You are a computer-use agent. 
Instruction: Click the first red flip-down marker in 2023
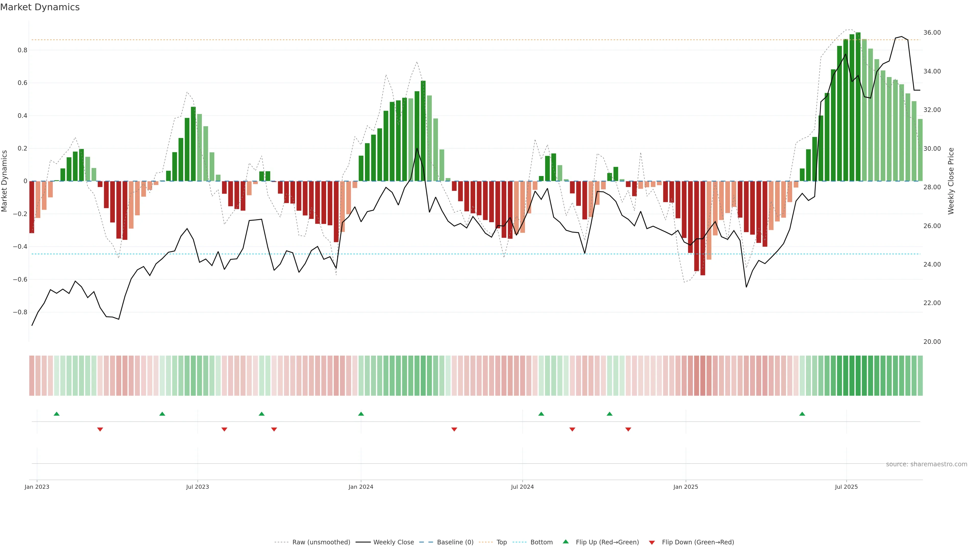pyautogui.click(x=100, y=429)
